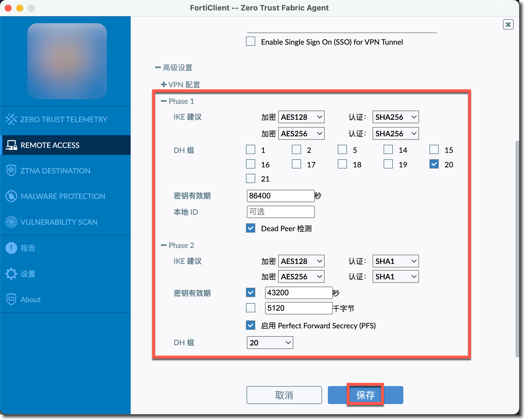Click the 取消 button
This screenshot has width=525, height=420.
(x=284, y=395)
